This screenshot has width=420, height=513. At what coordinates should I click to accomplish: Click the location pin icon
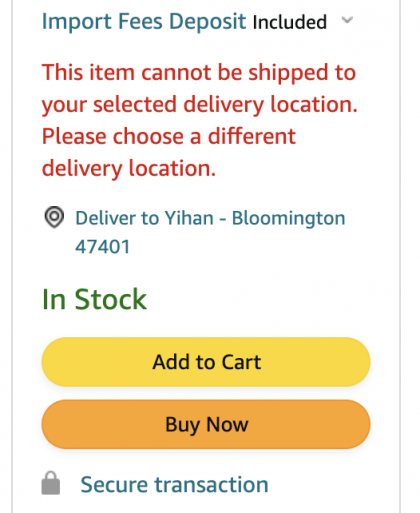pyautogui.click(x=54, y=217)
